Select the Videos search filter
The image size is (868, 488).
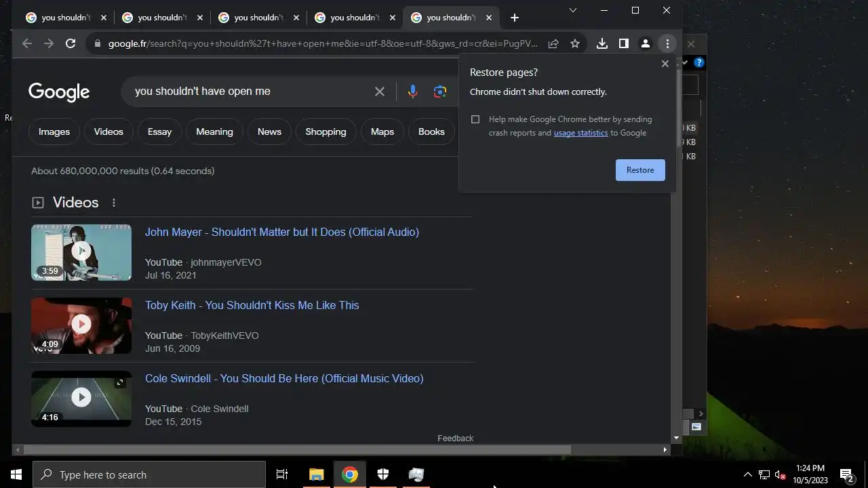coord(108,131)
